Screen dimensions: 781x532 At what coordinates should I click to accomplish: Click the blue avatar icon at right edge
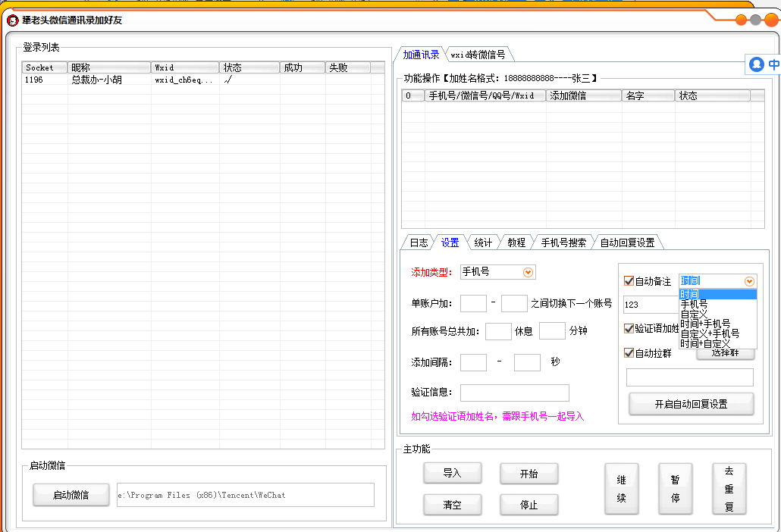tap(757, 64)
